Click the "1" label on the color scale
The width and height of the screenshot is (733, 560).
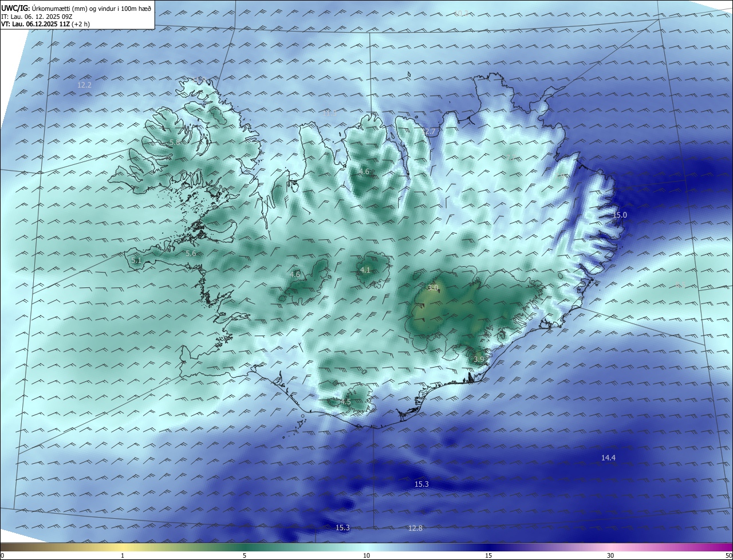[x=123, y=555]
